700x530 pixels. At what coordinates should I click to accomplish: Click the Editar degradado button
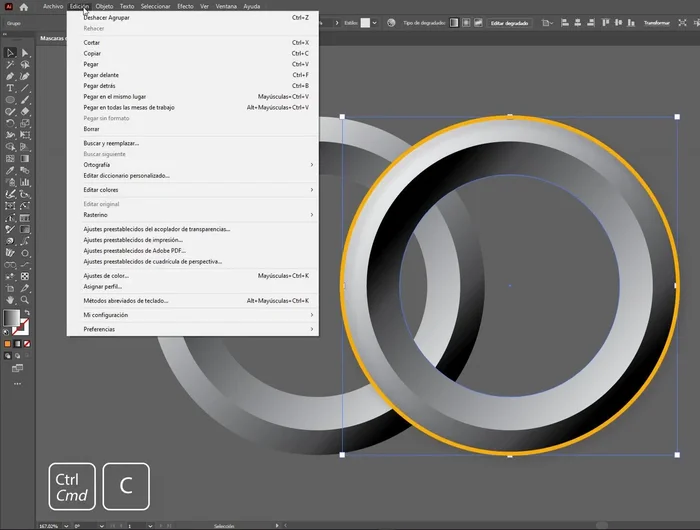coord(510,22)
